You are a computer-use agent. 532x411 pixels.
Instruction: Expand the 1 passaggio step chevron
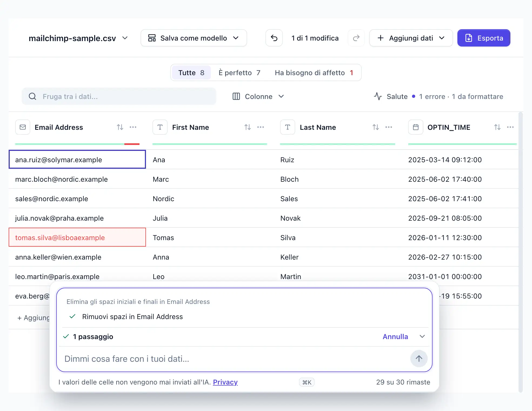tap(422, 336)
